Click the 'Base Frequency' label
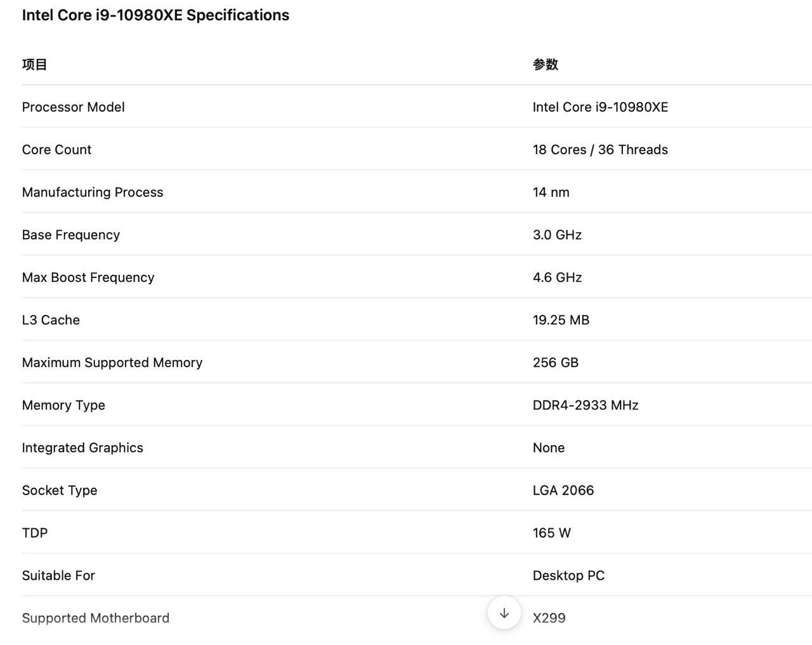The width and height of the screenshot is (812, 645). coord(71,234)
